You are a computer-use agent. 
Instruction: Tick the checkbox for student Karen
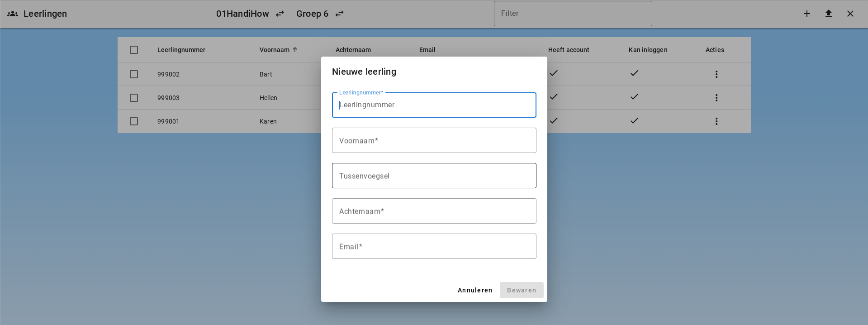click(134, 121)
